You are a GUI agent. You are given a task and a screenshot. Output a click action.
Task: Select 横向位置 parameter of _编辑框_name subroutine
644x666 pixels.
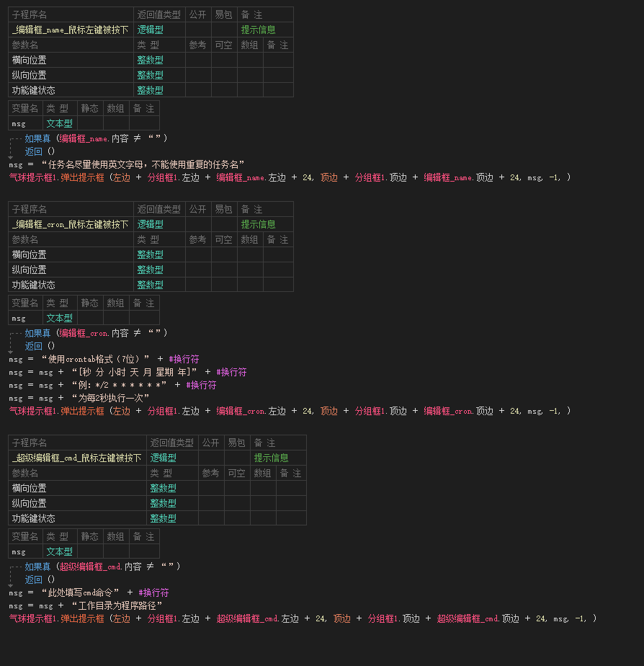coord(29,60)
